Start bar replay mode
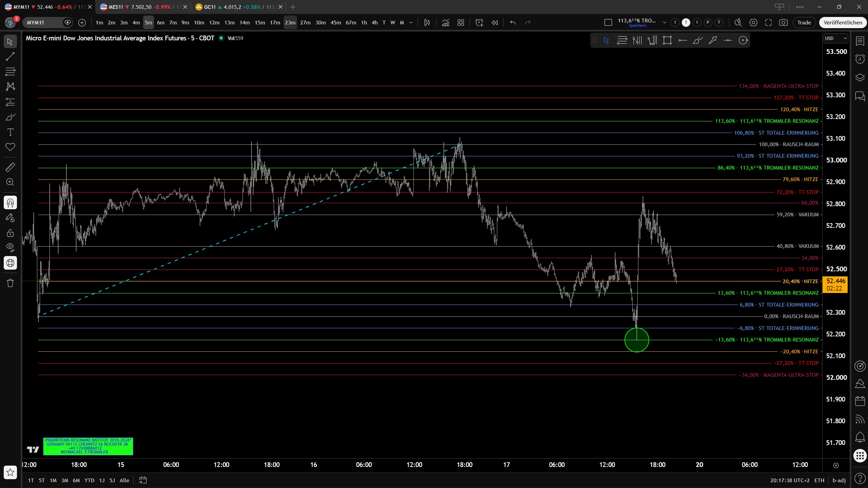The height and width of the screenshot is (488, 868). [x=495, y=23]
